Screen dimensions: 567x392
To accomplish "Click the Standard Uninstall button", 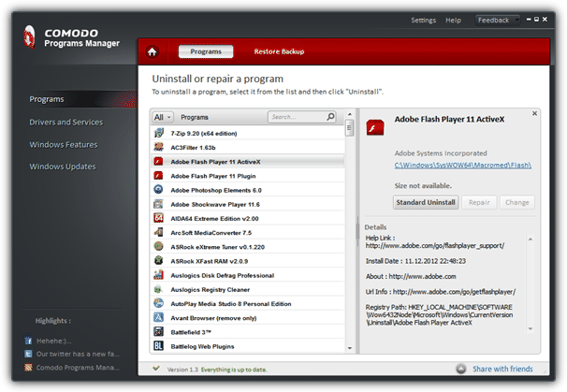I will [426, 202].
